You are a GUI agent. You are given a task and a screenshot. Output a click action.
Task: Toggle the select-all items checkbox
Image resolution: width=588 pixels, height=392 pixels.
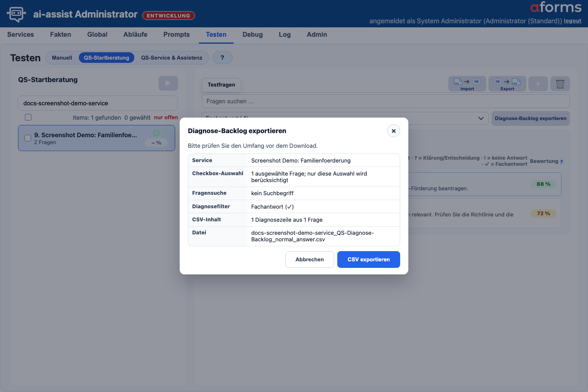click(28, 117)
